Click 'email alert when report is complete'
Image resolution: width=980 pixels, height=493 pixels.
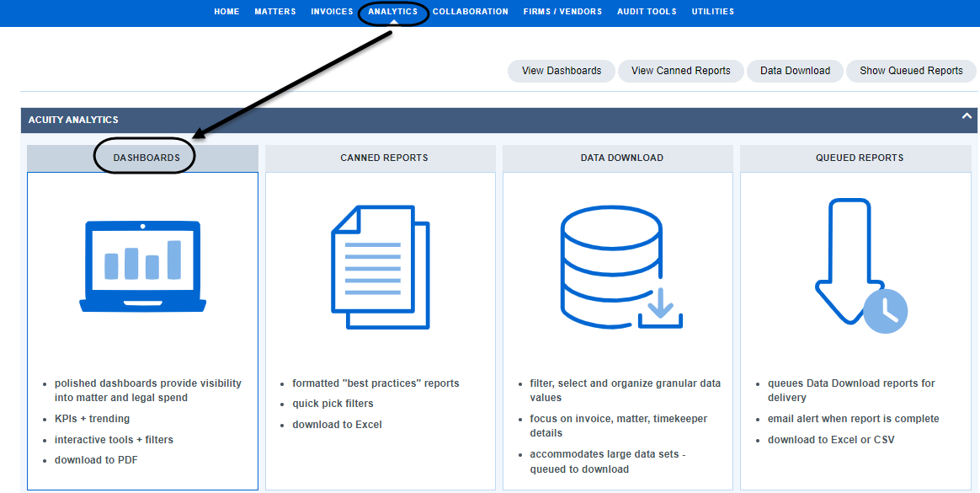click(x=854, y=419)
